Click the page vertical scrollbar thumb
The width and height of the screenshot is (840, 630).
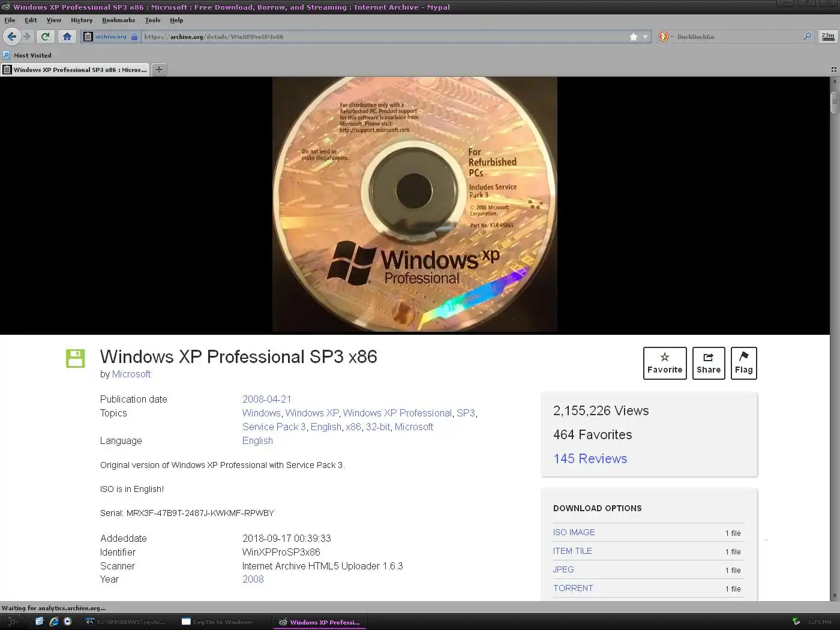coord(835,102)
